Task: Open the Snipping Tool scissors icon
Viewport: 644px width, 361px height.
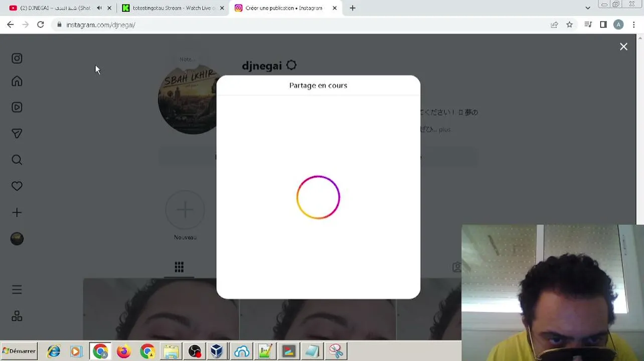Action: tap(336, 351)
